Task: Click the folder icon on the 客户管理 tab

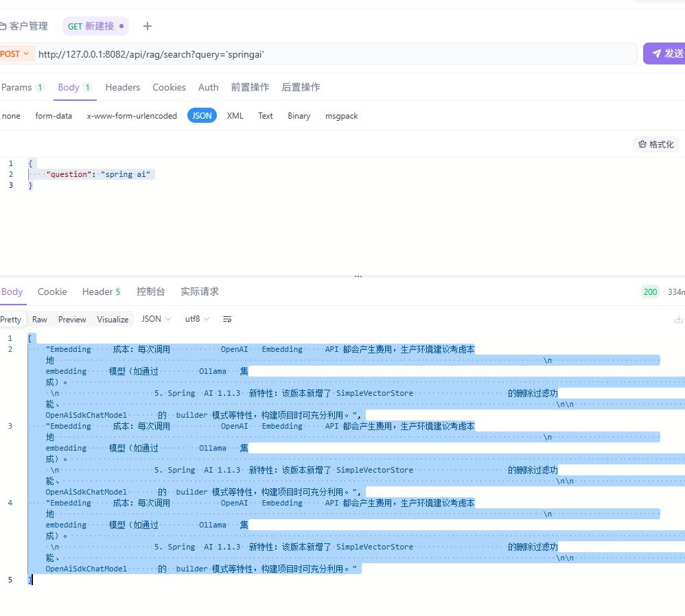Action: [3, 26]
